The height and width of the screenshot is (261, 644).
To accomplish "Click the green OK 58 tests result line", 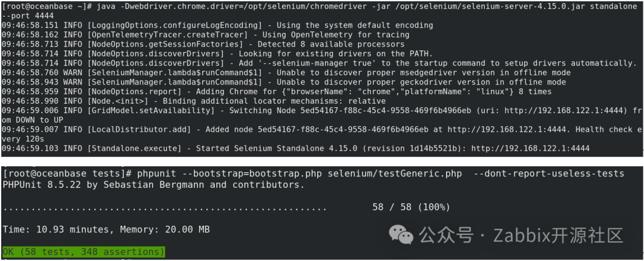I will click(x=84, y=251).
